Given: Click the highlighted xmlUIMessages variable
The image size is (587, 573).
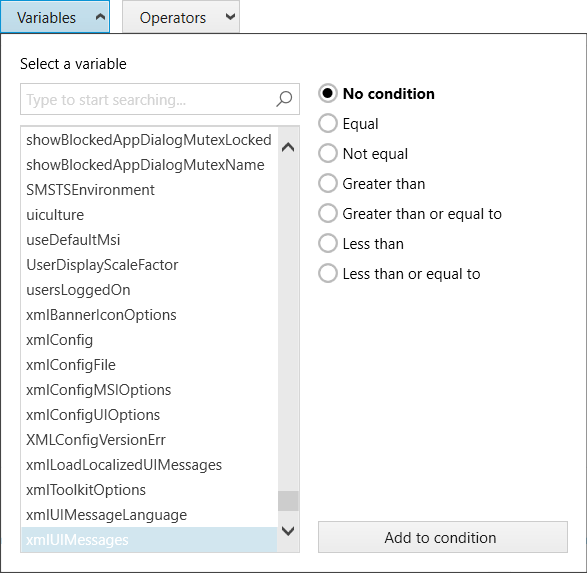Looking at the screenshot, I should [x=149, y=540].
